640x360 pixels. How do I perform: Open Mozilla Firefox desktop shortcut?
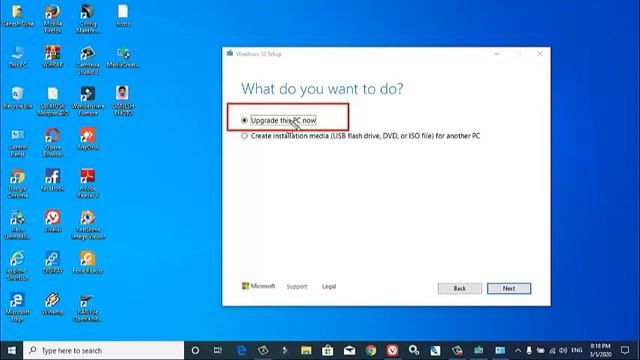[x=53, y=19]
